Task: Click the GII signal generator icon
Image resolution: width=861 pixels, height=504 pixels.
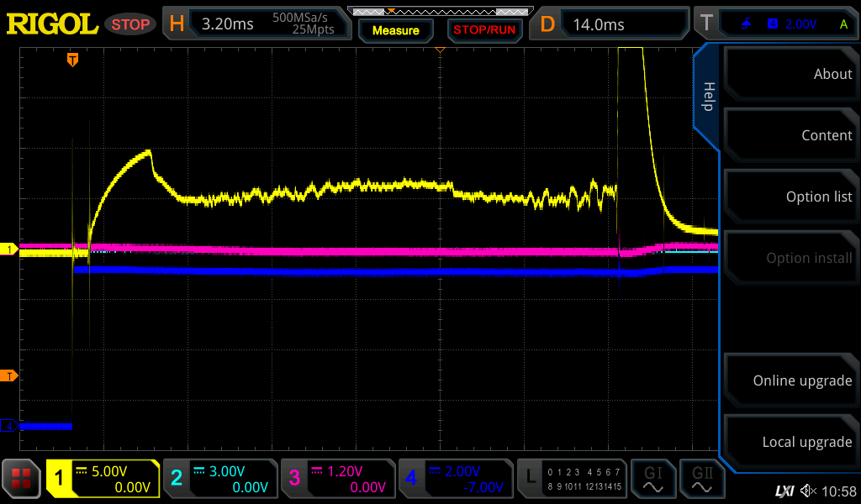Action: [x=702, y=479]
